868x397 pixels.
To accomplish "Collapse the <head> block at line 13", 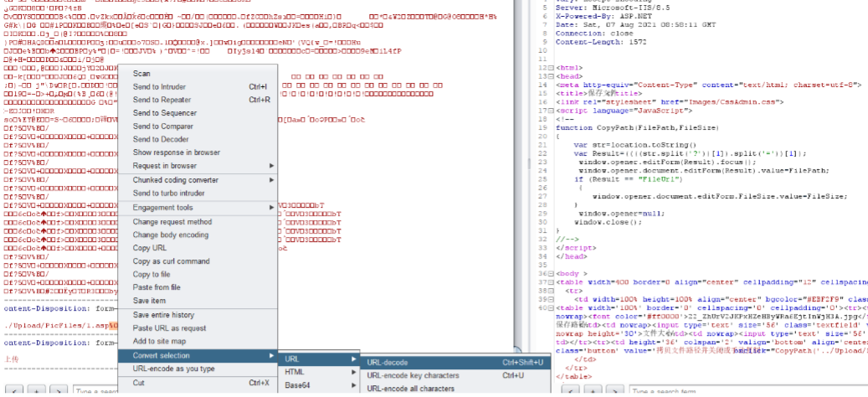I will pos(552,75).
